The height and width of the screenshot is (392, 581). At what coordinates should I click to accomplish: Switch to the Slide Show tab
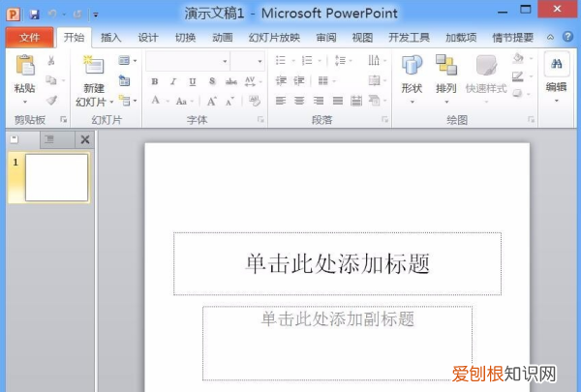click(x=274, y=38)
